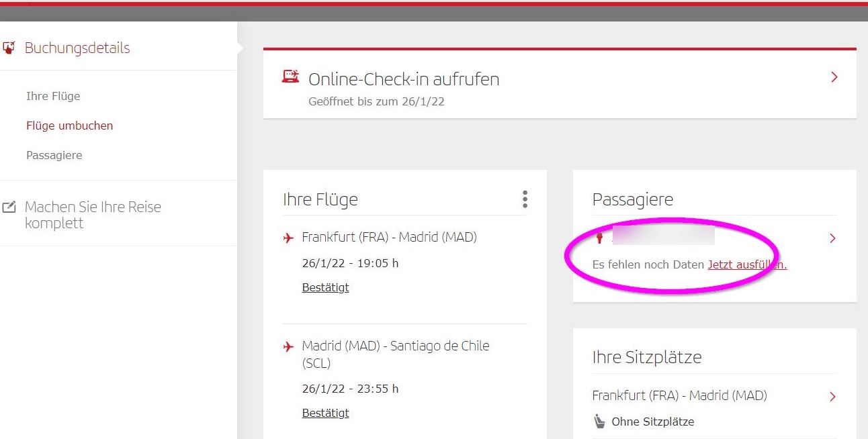Image resolution: width=868 pixels, height=439 pixels.
Task: Click the seat icon beside Ohne Sitzplätze
Action: click(599, 422)
